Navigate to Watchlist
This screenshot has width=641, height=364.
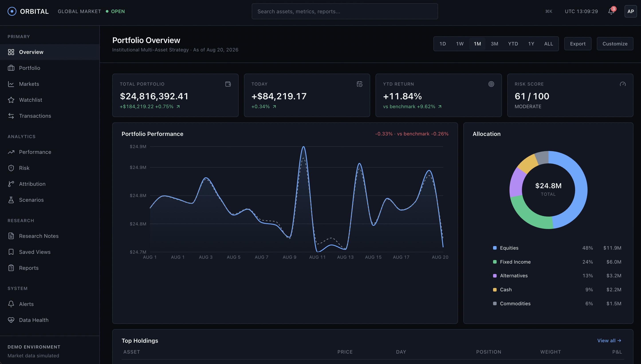(x=50, y=100)
